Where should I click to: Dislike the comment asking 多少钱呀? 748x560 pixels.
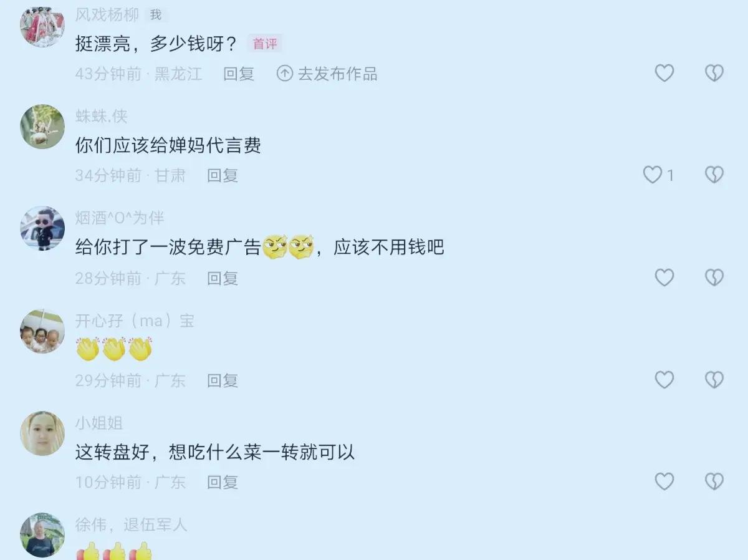pyautogui.click(x=714, y=74)
